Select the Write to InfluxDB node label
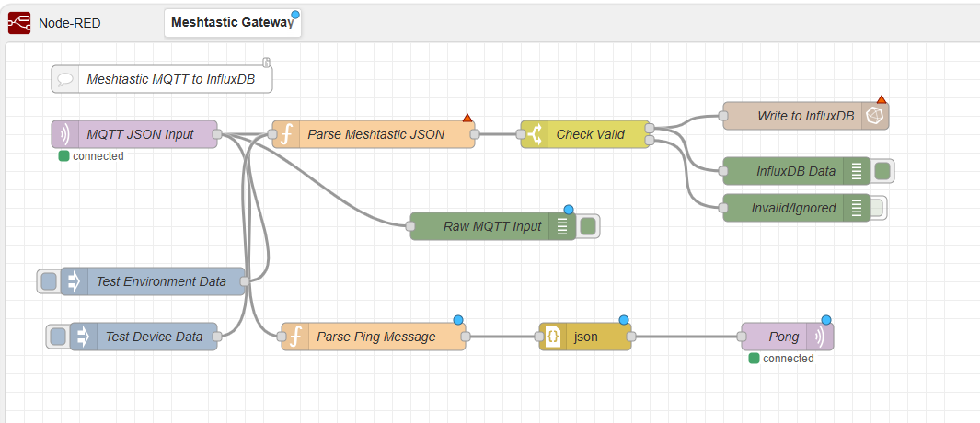980x423 pixels. coord(806,116)
